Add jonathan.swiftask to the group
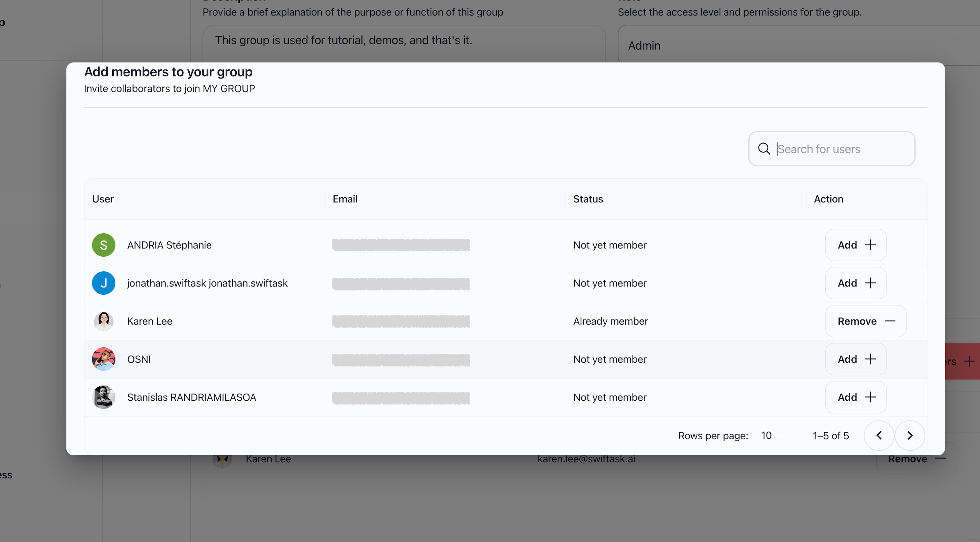The width and height of the screenshot is (980, 542). coord(856,283)
